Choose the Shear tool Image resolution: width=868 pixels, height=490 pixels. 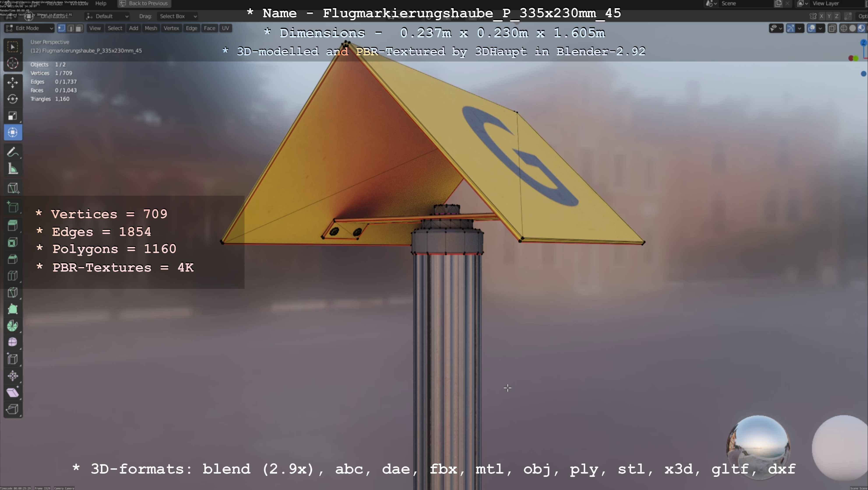pos(13,393)
